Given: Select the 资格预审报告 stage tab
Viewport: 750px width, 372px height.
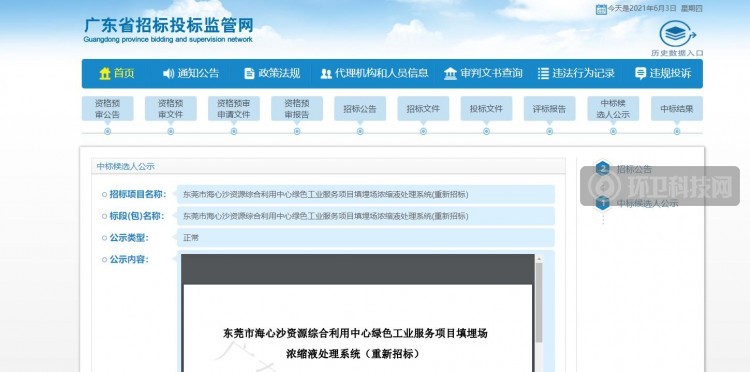Looking at the screenshot, I should coord(297,109).
